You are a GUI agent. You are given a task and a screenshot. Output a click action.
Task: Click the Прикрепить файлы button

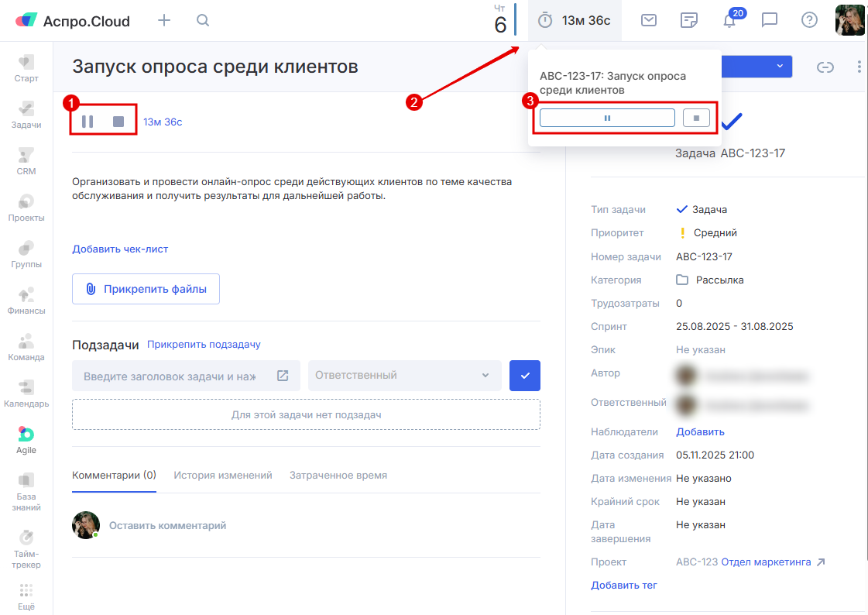(146, 289)
